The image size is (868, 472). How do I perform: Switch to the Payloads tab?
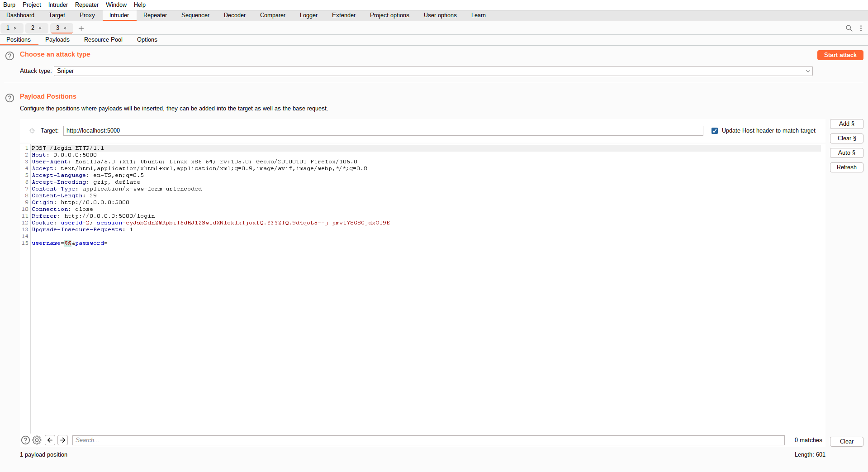[57, 40]
